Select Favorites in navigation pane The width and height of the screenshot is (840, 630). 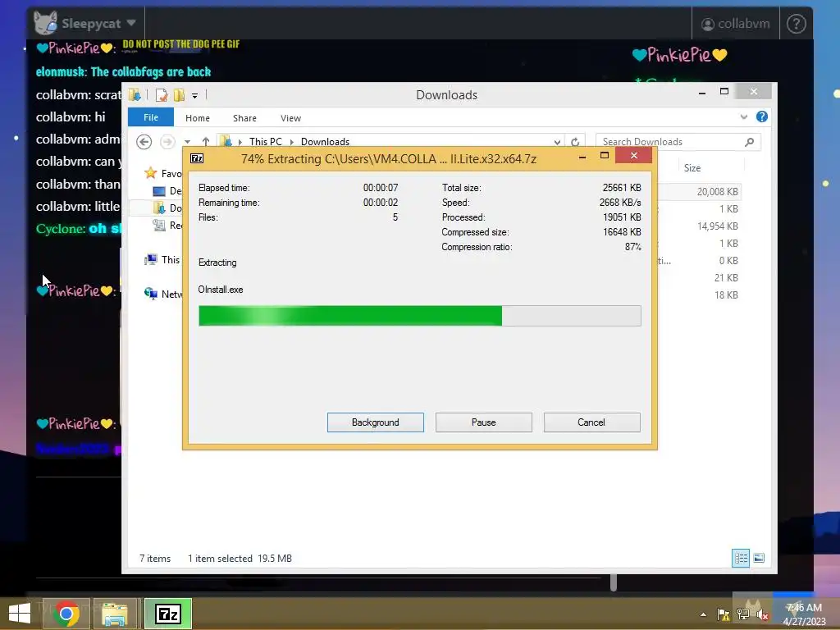(x=163, y=173)
